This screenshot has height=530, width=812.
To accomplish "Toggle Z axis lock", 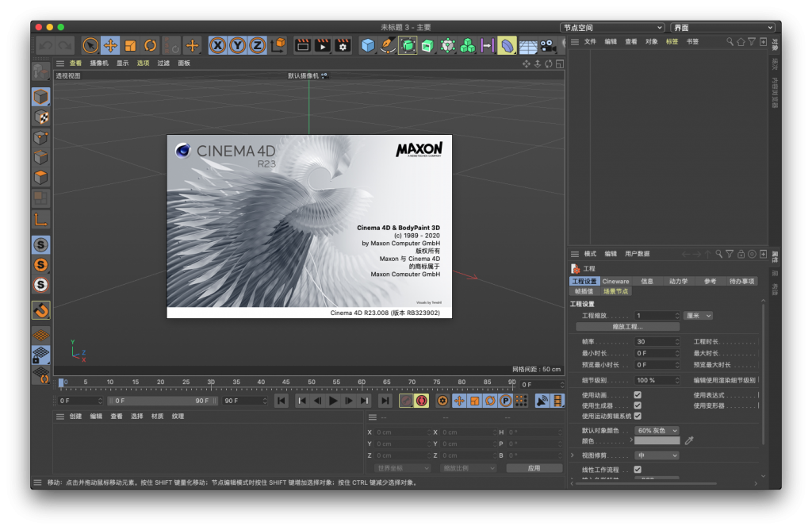I will point(258,45).
